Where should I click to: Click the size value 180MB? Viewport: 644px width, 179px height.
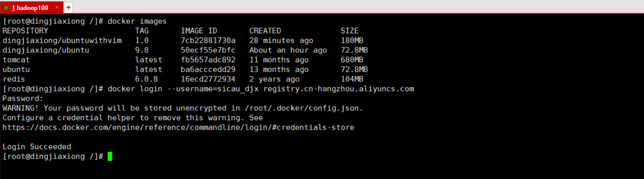(352, 41)
